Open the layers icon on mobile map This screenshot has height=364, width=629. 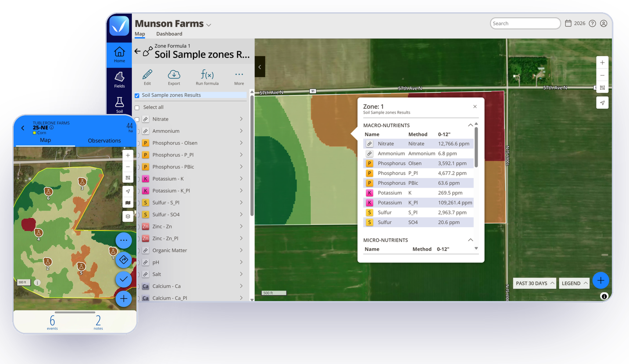point(128,216)
